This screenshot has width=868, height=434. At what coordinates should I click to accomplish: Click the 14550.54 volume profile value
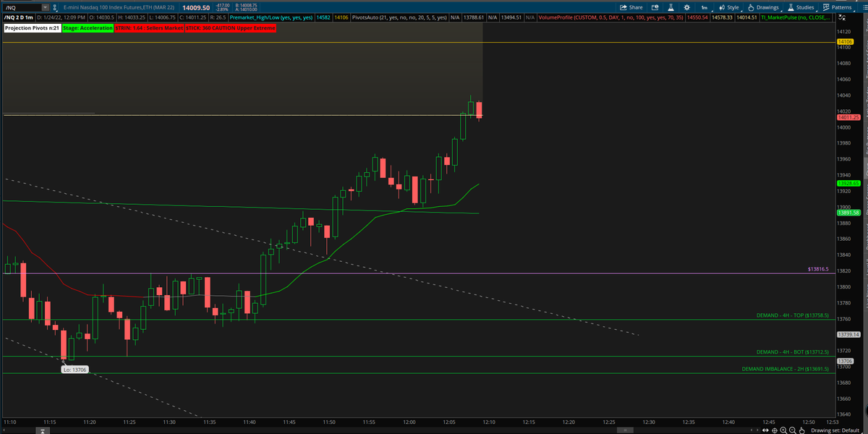pos(697,17)
